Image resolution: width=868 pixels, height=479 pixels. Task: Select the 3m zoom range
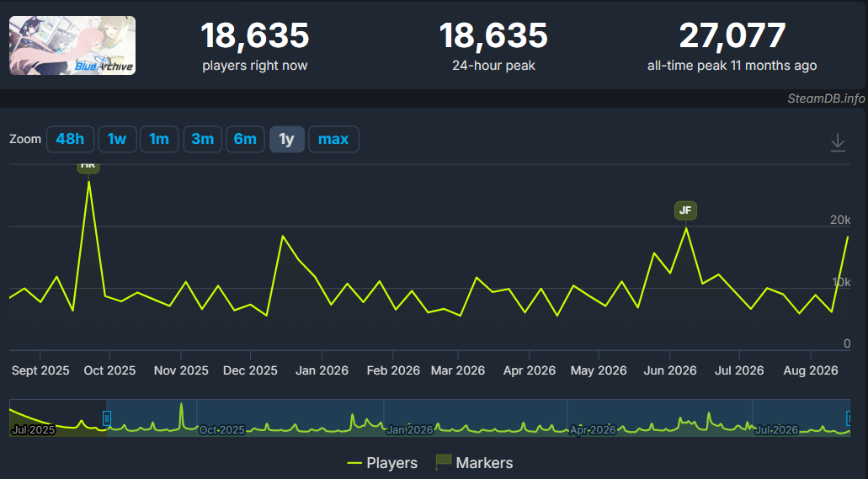203,139
